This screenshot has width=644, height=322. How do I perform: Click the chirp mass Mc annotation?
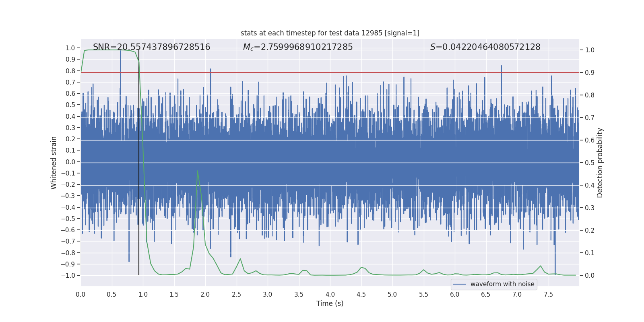(x=297, y=47)
